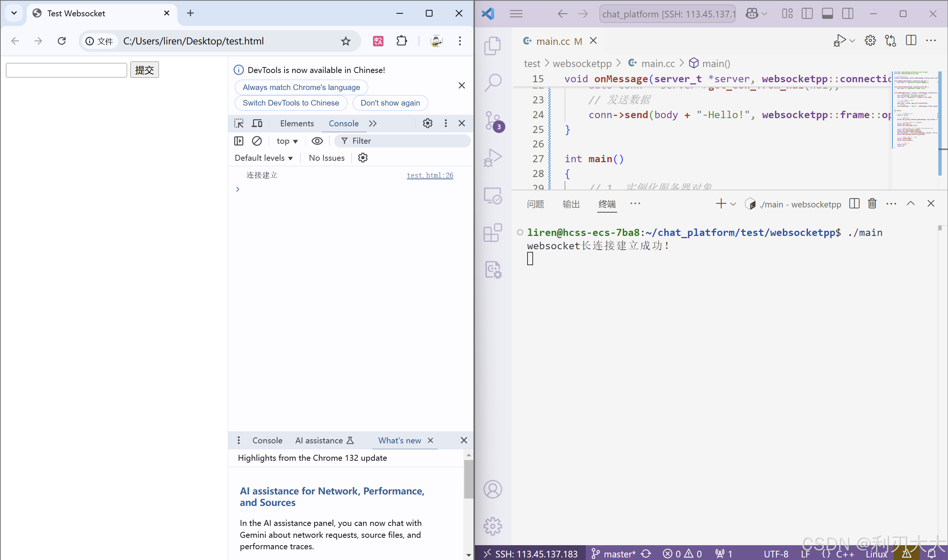Expand the Default levels dropdown
The width and height of the screenshot is (948, 560).
coord(263,158)
